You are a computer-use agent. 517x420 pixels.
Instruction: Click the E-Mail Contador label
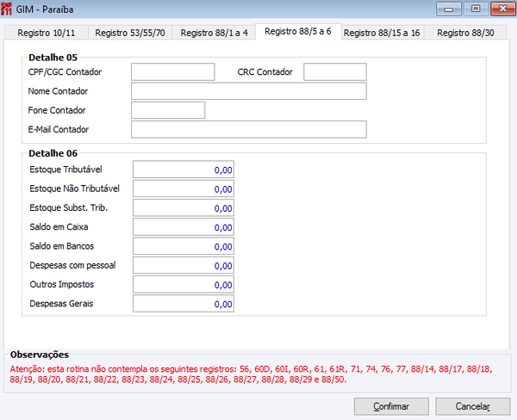click(59, 129)
